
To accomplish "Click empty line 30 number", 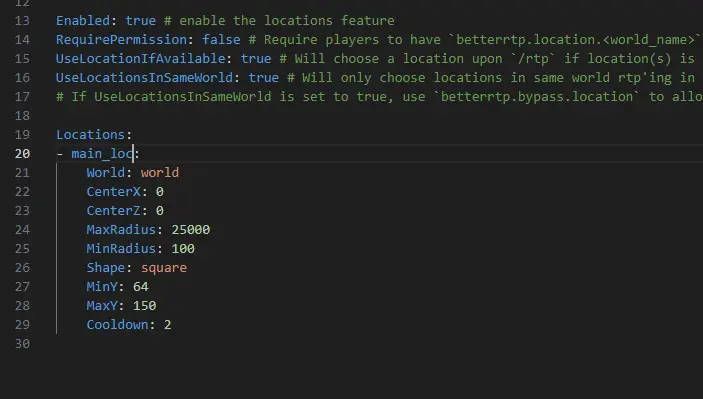I will [x=22, y=344].
